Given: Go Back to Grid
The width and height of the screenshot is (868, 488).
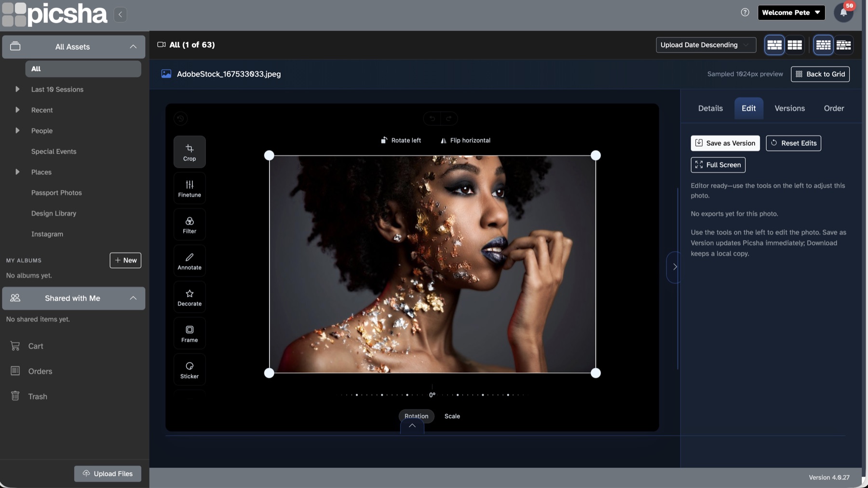Looking at the screenshot, I should 820,74.
